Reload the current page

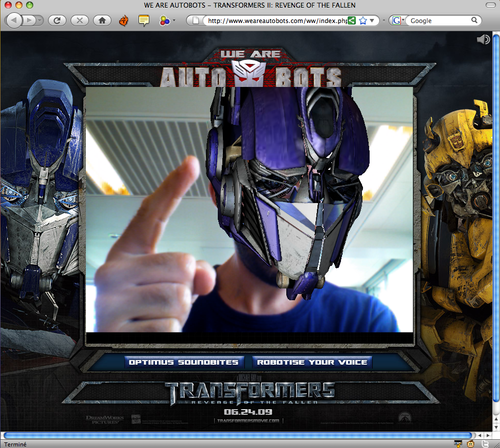[57, 21]
